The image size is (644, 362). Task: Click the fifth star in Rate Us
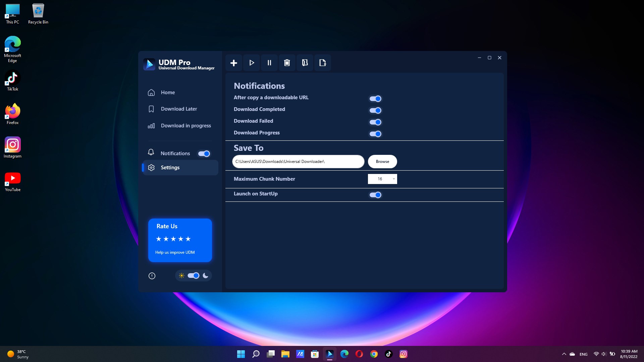pyautogui.click(x=188, y=239)
